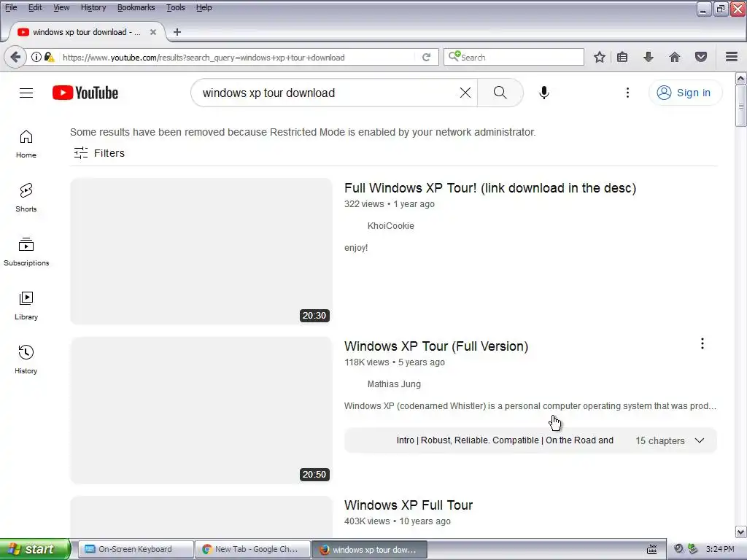Start voice search with the microphone
The image size is (747, 560).
544,93
